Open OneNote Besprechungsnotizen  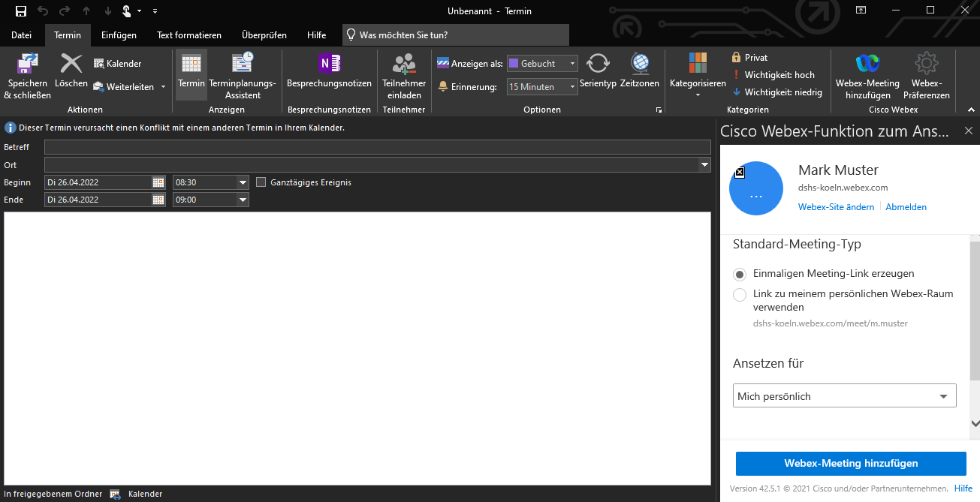pos(329,71)
